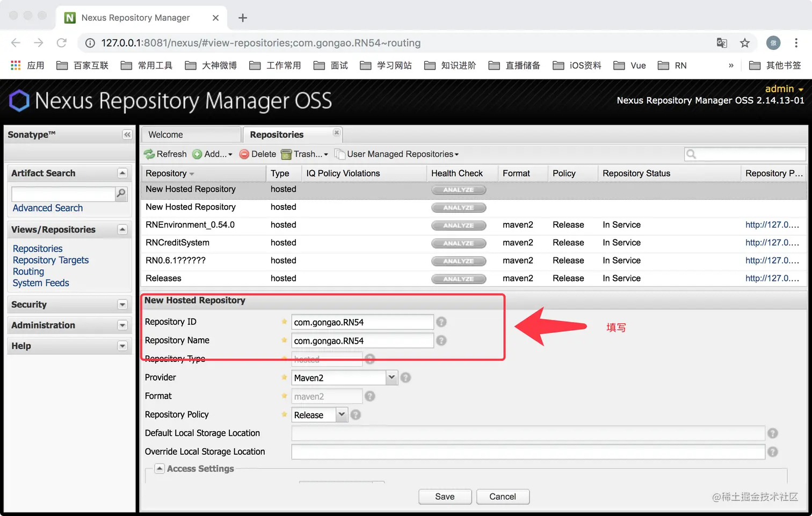Open the browser three-dot menu

[x=796, y=43]
